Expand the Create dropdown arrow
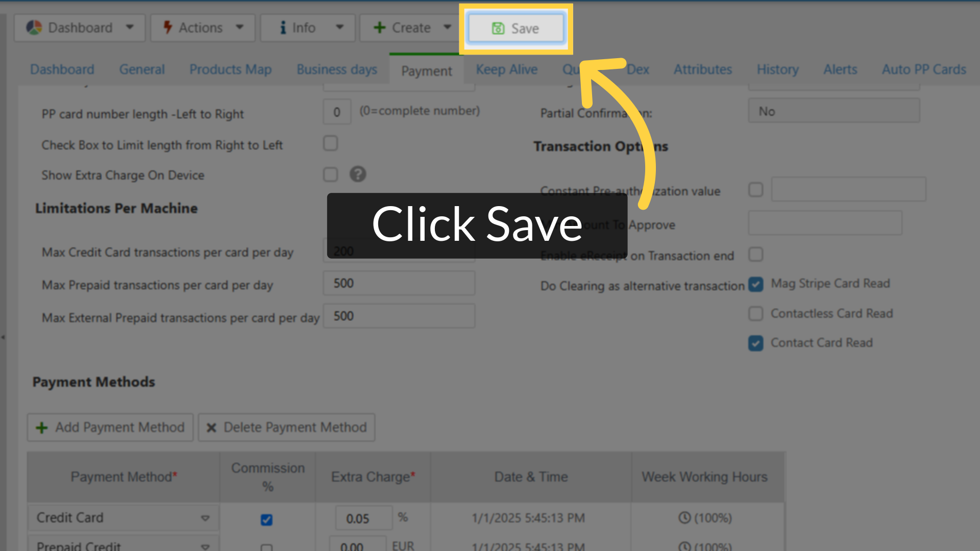This screenshot has height=551, width=980. tap(447, 27)
